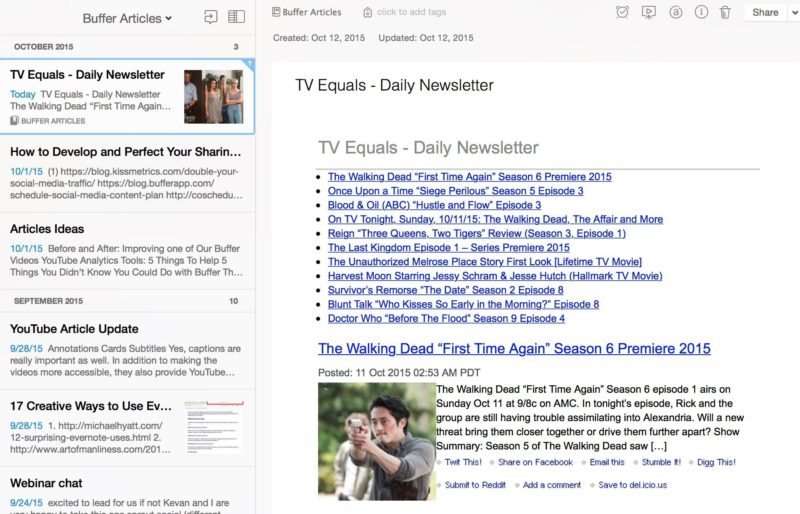The height and width of the screenshot is (514, 800).
Task: Open Doctor Who 'Before The Flood' link
Action: [x=446, y=319]
